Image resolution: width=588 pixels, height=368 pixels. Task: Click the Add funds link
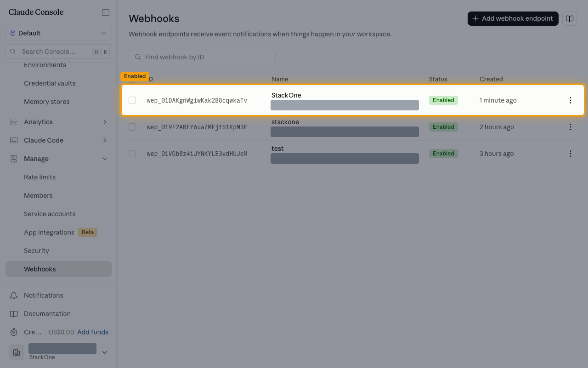click(x=93, y=332)
